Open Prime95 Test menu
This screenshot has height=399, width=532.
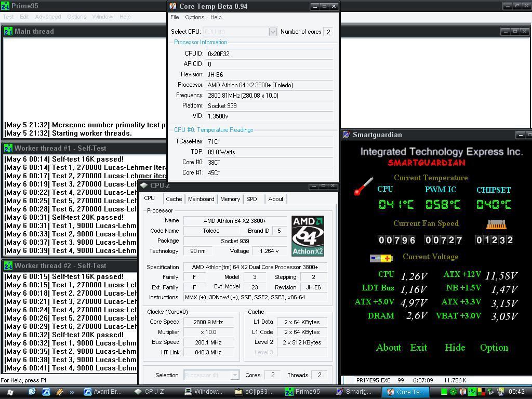(8, 17)
